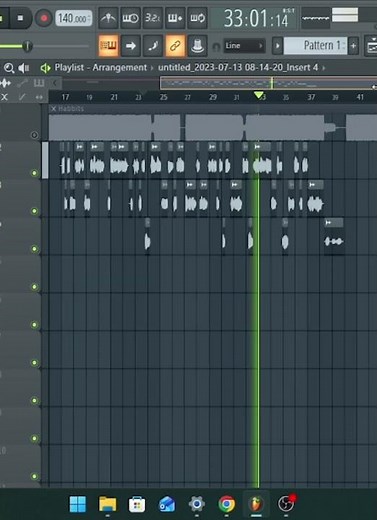Mute playlist track 5 green light
The width and height of the screenshot is (377, 520).
(x=34, y=287)
